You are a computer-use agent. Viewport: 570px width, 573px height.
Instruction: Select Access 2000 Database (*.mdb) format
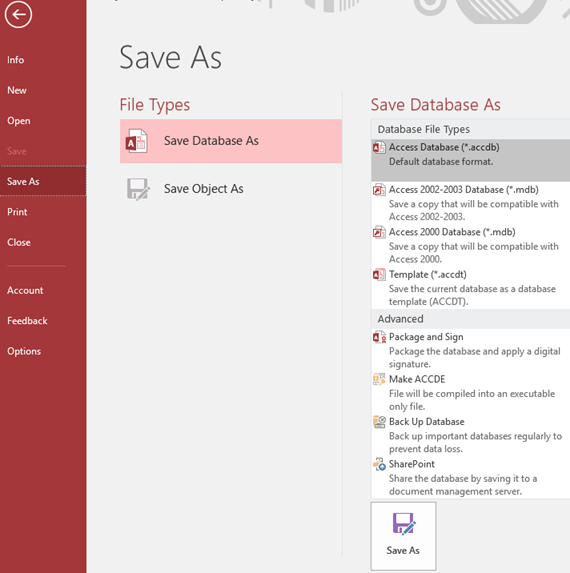coord(471,245)
